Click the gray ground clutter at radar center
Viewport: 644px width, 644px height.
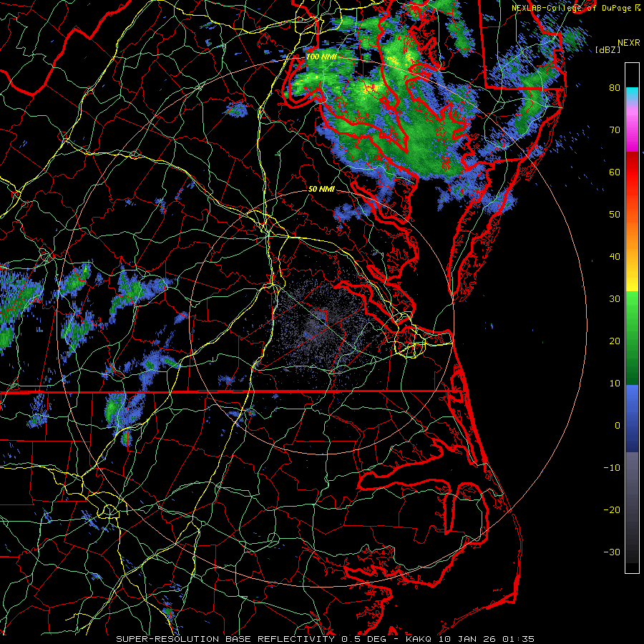pos(321,324)
